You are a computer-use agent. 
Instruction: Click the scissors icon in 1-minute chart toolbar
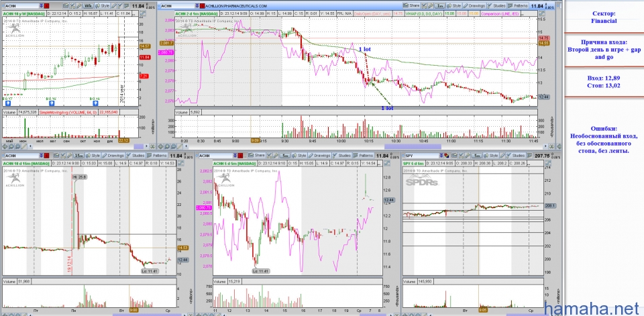click(x=424, y=6)
